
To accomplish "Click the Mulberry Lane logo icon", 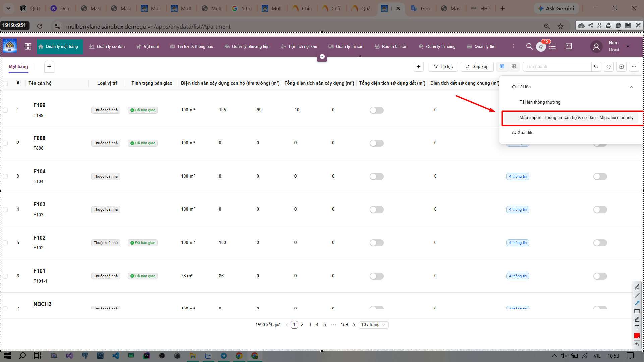I will pyautogui.click(x=10, y=46).
